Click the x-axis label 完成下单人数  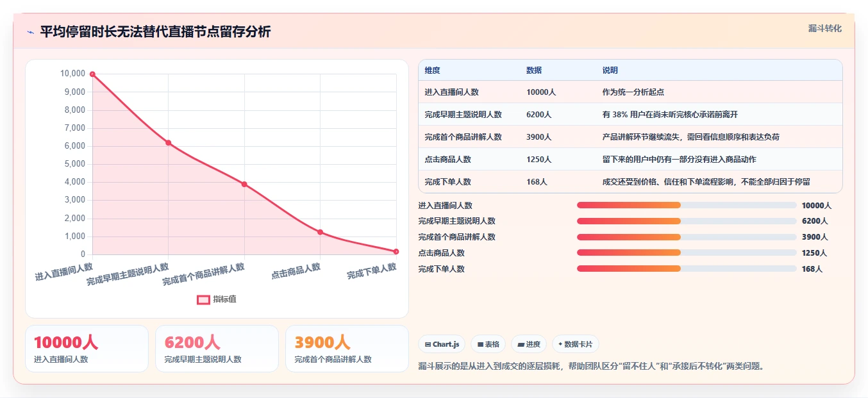pos(372,271)
